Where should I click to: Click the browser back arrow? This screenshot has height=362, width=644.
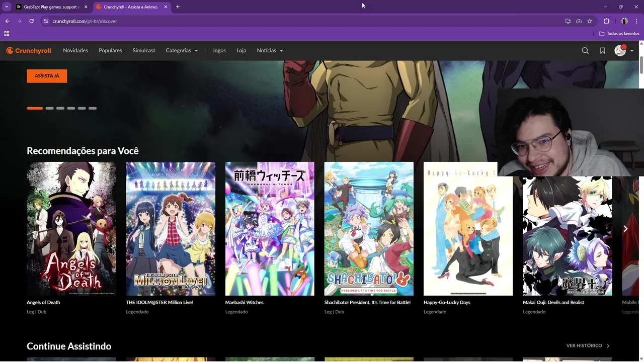(7, 21)
